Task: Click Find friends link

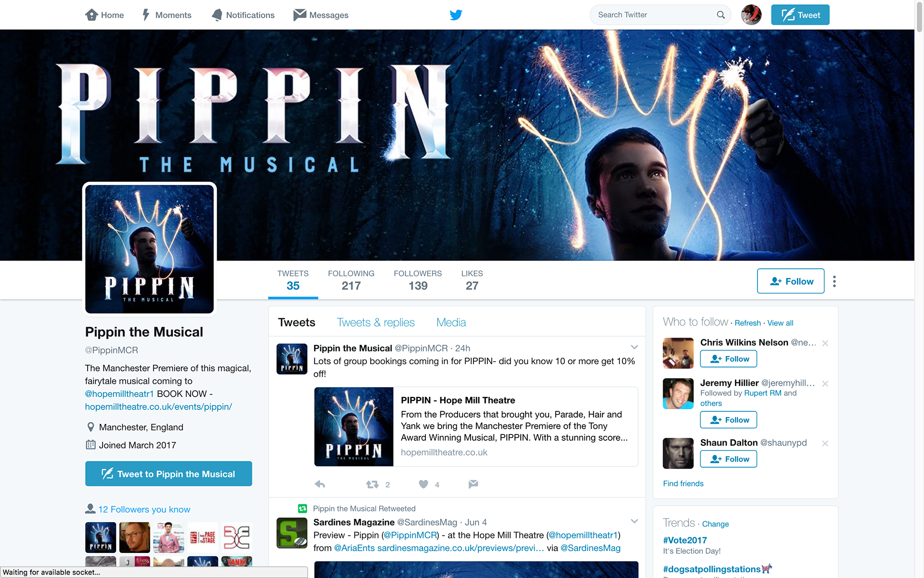Action: [x=683, y=483]
